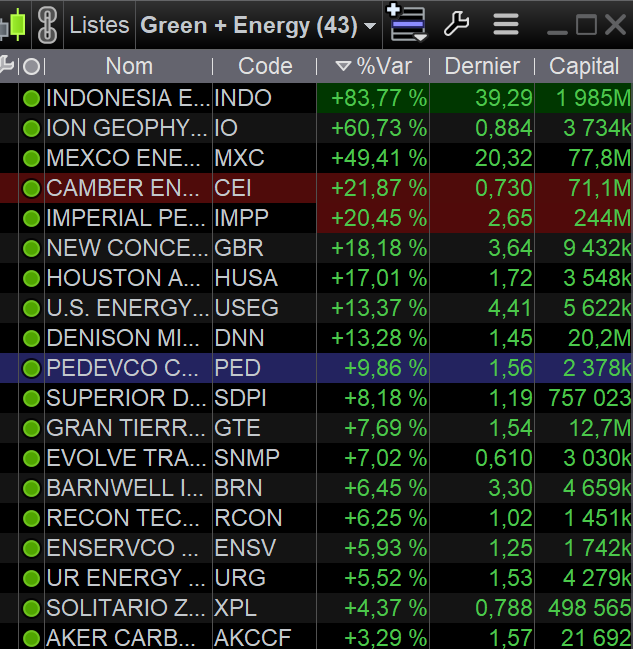
Task: Open the Green + Energy list dropdown
Action: [258, 25]
